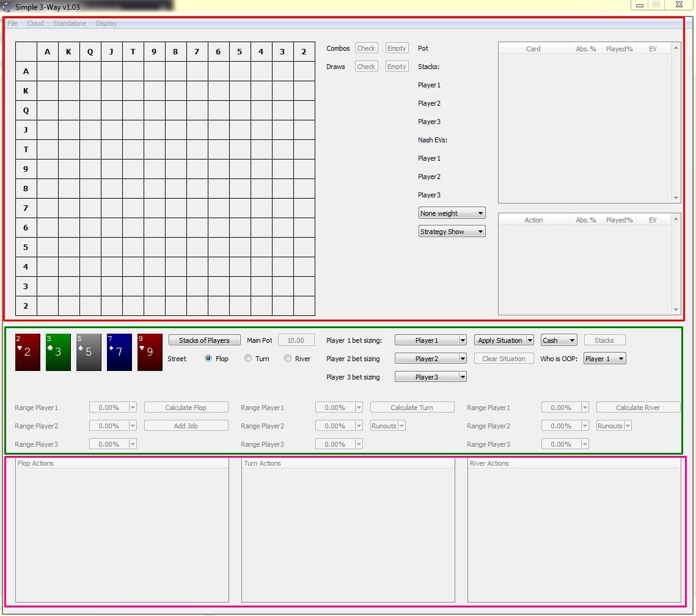Viewport: 696px width, 616px height.
Task: Click the Simple 3-Way application icon in titlebar
Action: coord(7,5)
